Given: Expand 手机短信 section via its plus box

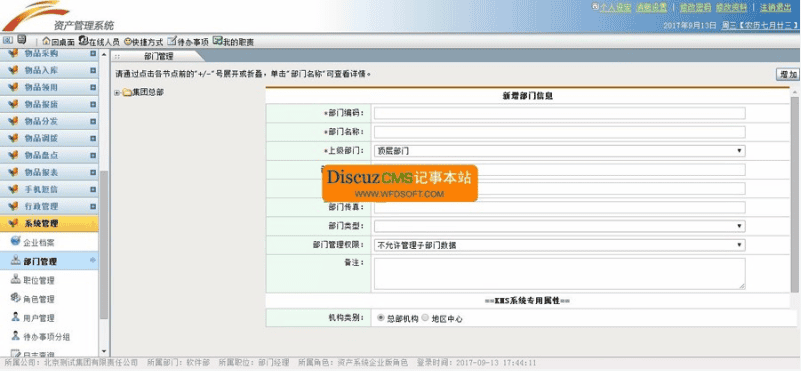Looking at the screenshot, I should (x=92, y=190).
